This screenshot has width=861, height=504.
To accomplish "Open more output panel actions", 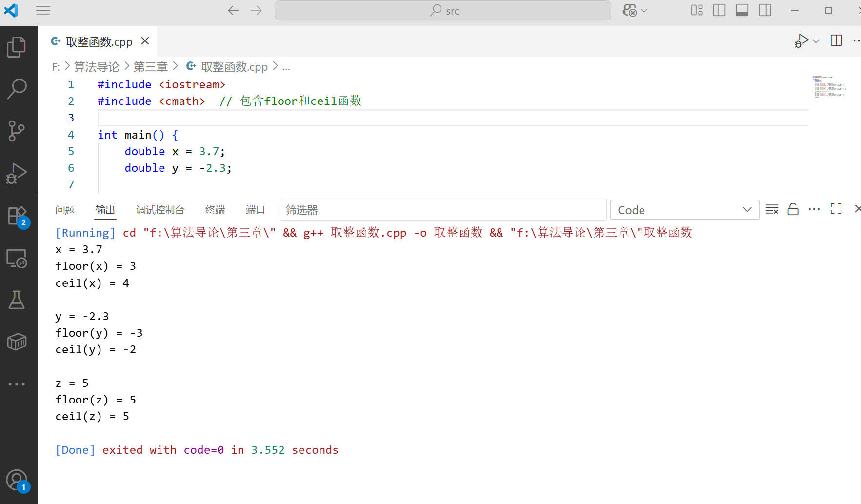I will point(814,209).
